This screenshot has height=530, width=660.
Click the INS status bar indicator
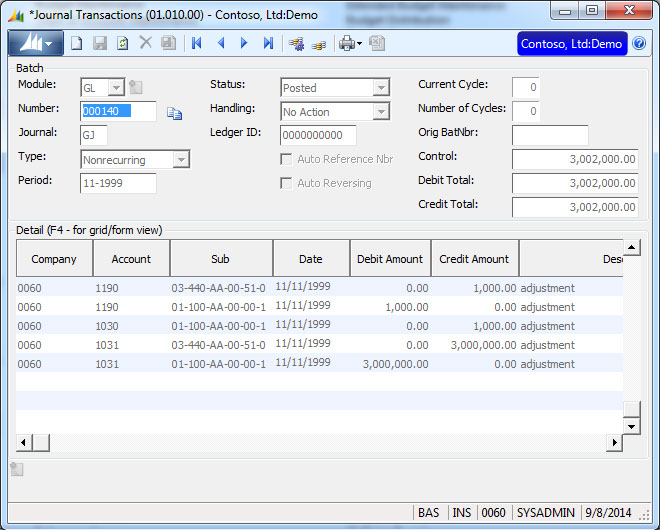461,512
